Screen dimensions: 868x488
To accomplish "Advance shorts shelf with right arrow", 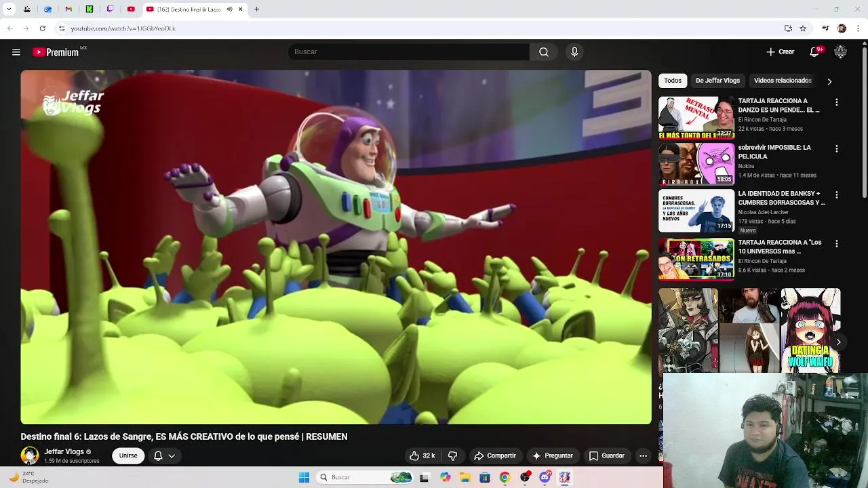I will click(838, 342).
